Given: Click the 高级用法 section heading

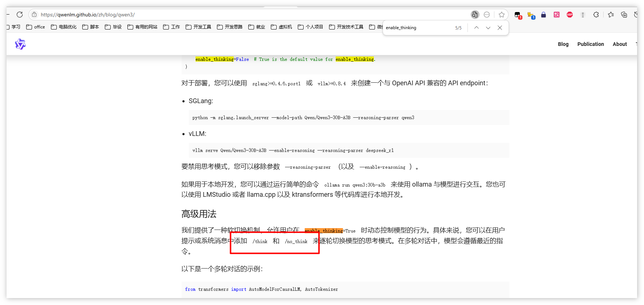Looking at the screenshot, I should 199,214.
